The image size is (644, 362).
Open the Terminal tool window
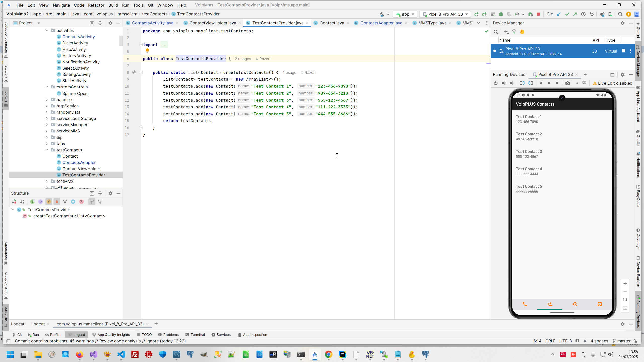(195, 335)
